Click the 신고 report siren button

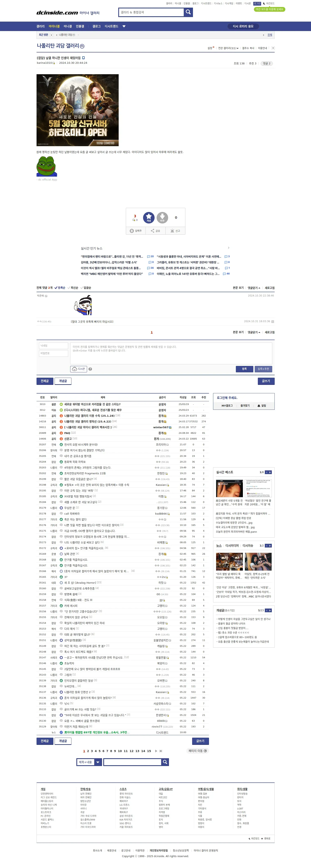[x=175, y=231]
